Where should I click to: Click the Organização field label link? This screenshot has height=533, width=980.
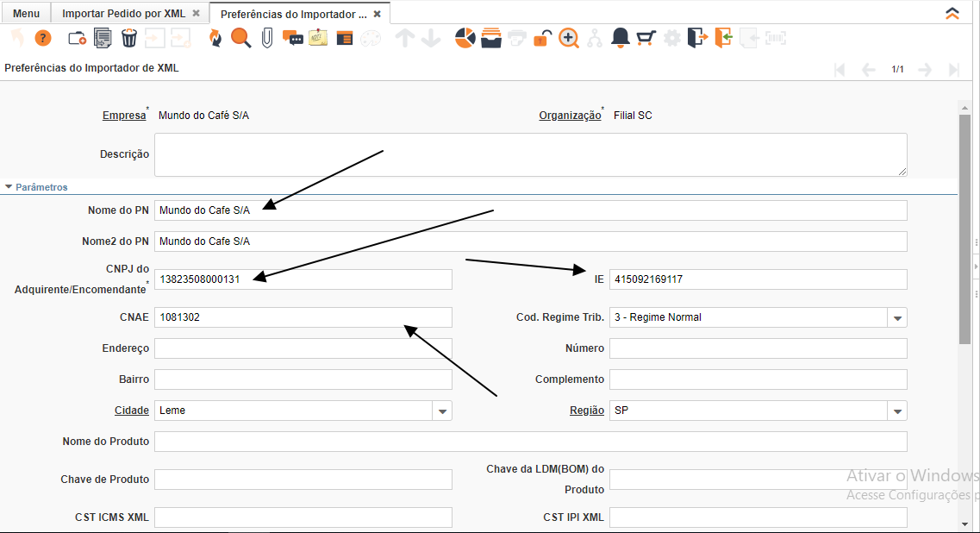coord(570,116)
